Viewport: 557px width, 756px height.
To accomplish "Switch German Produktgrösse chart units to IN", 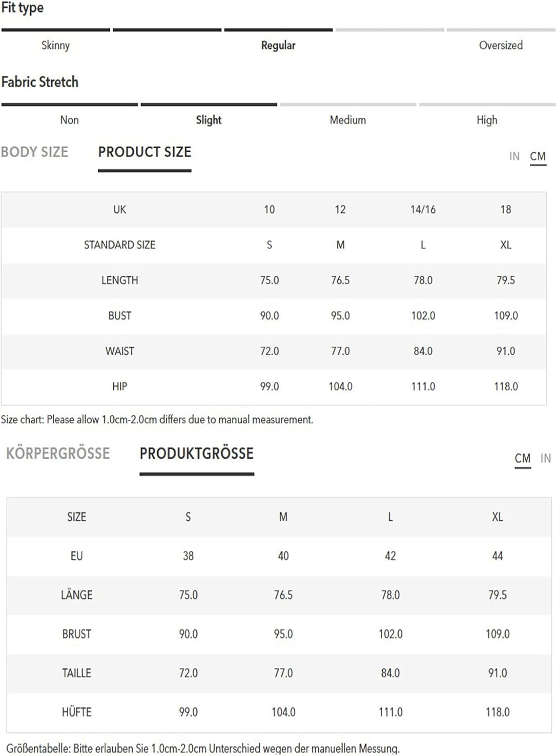I will click(545, 458).
